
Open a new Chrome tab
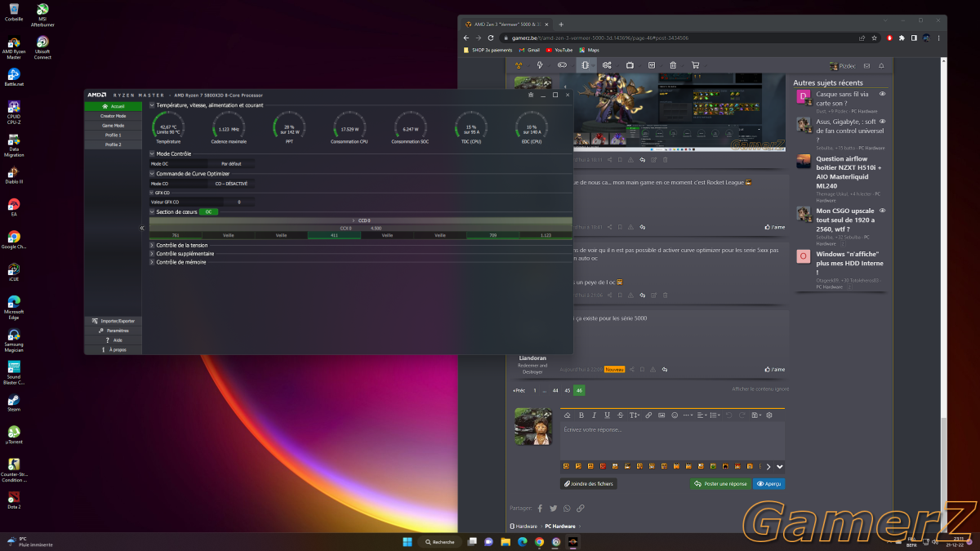point(561,24)
